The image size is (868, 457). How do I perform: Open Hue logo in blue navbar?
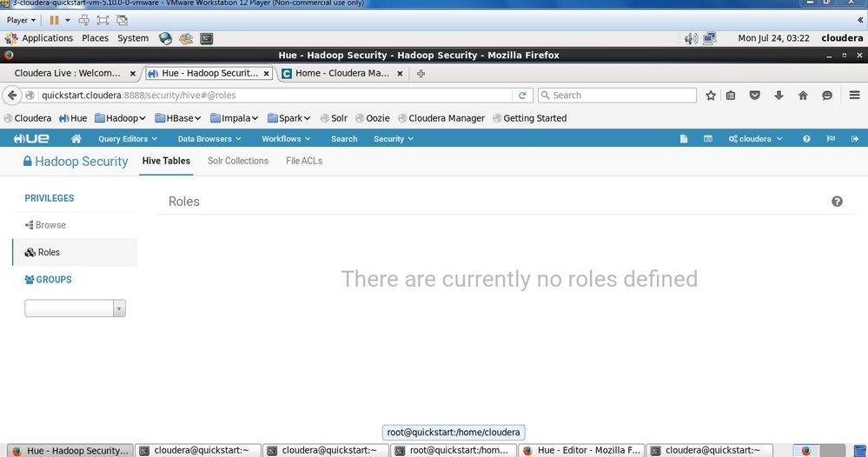pos(31,139)
